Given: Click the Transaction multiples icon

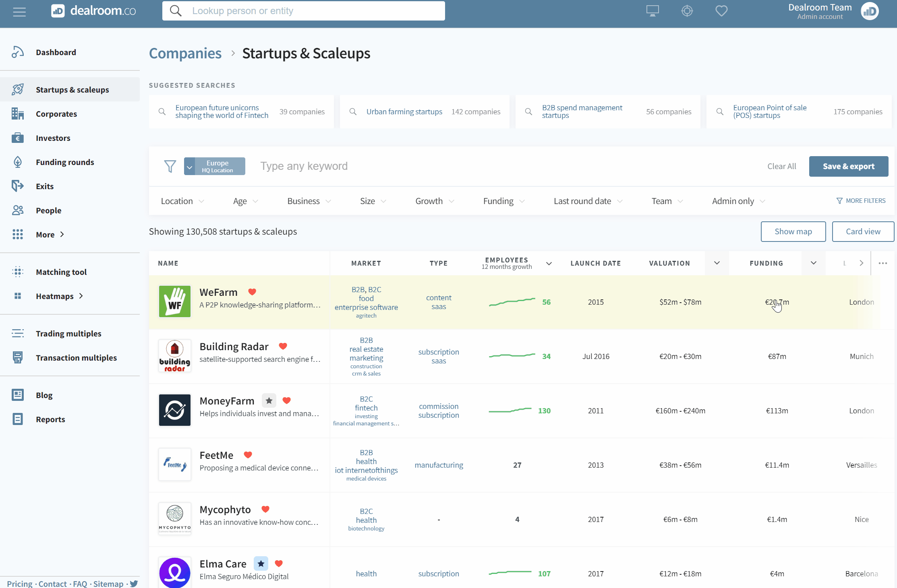Looking at the screenshot, I should 18,357.
